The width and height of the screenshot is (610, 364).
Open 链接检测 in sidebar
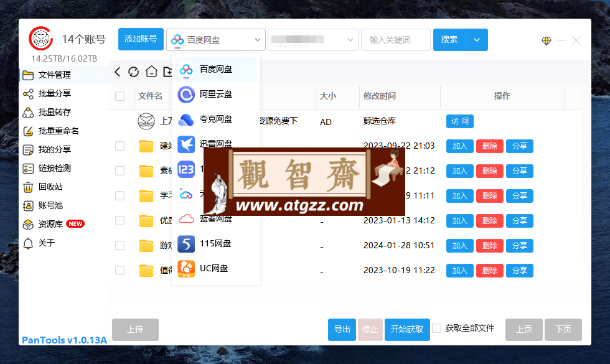click(63, 169)
